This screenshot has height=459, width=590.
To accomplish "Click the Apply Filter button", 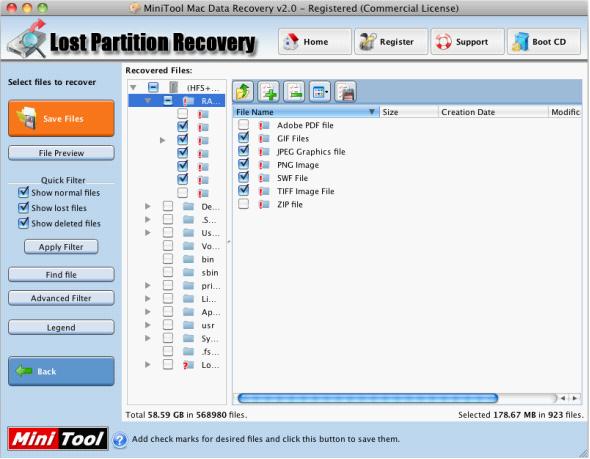I will pos(61,247).
